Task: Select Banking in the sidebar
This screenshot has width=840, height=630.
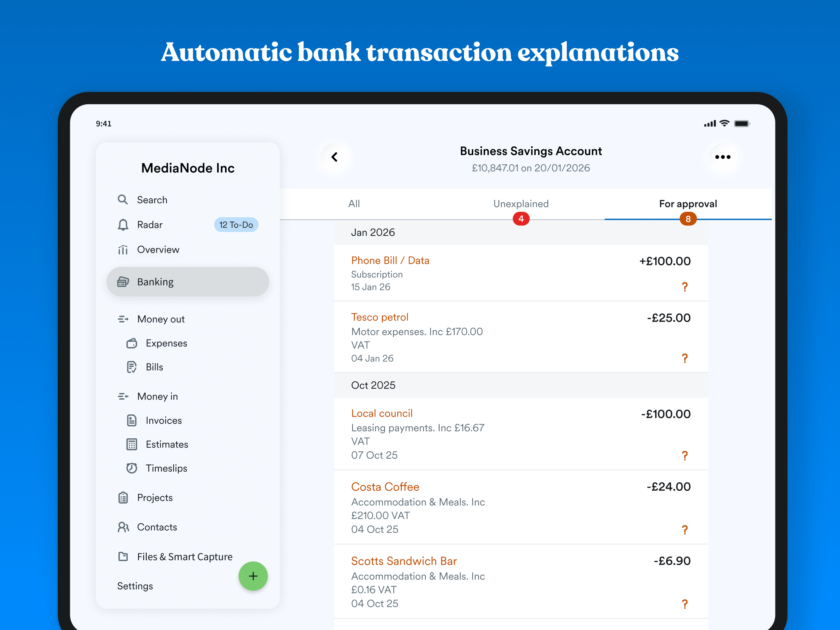Action: [188, 282]
